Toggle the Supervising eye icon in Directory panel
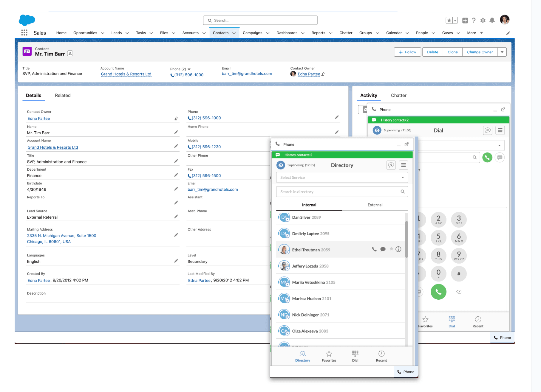This screenshot has height=392, width=541. click(x=281, y=165)
